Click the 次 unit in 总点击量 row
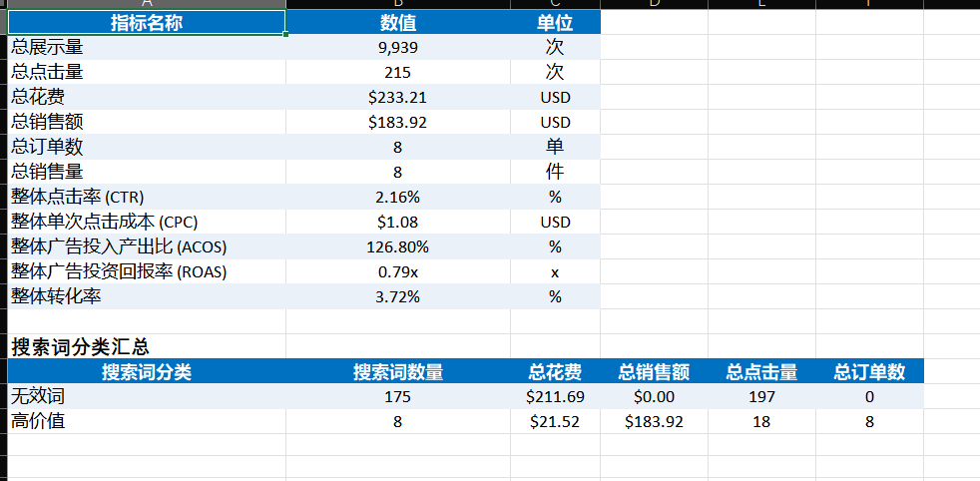 [x=555, y=73]
